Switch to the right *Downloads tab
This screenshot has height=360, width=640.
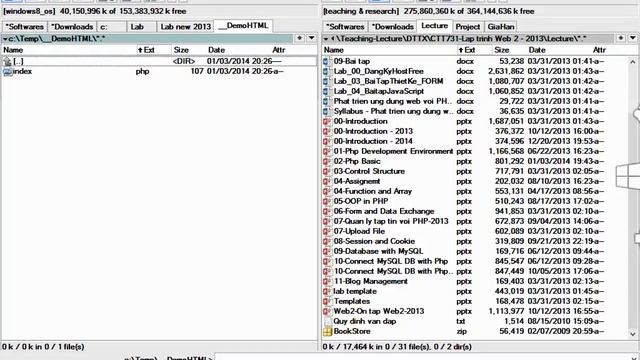(392, 27)
